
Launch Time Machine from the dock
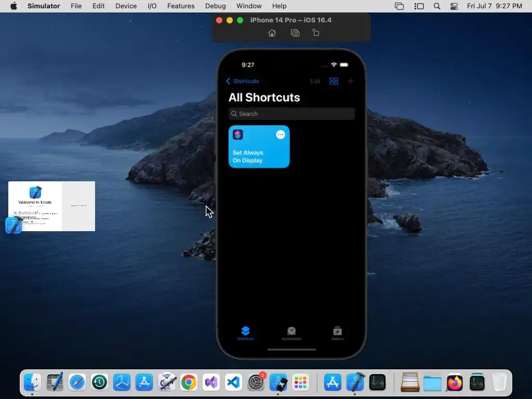pyautogui.click(x=99, y=382)
